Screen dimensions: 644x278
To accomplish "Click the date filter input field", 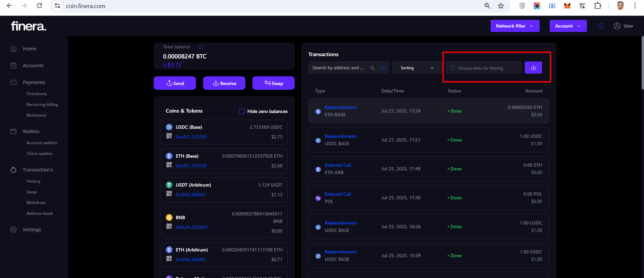I will pos(483,68).
